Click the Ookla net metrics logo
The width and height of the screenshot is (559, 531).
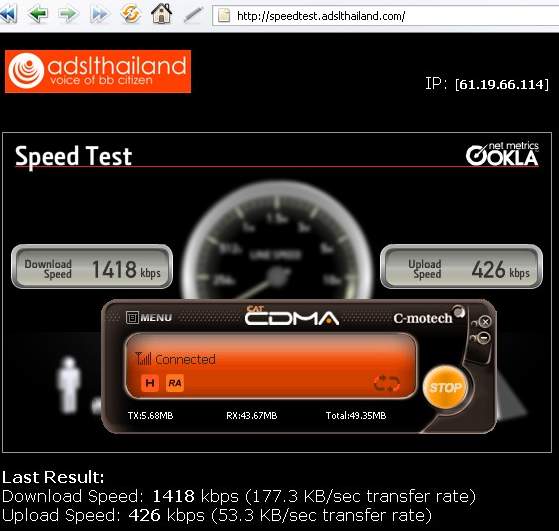pos(502,154)
